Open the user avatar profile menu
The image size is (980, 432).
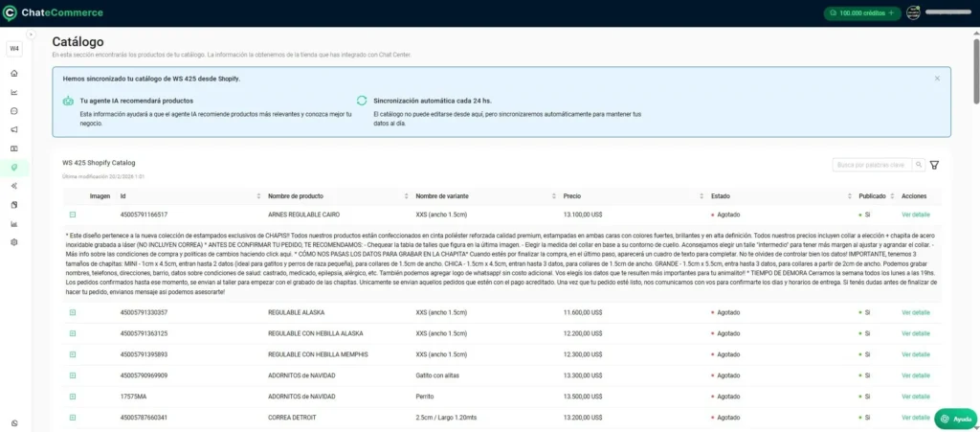pyautogui.click(x=913, y=12)
